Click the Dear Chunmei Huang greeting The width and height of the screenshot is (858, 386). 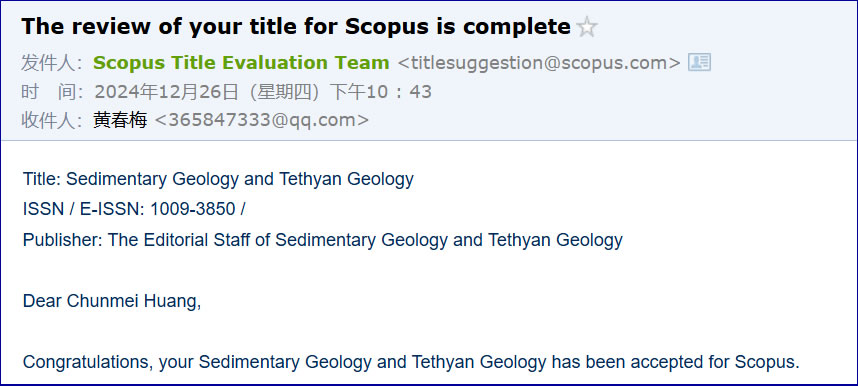112,301
